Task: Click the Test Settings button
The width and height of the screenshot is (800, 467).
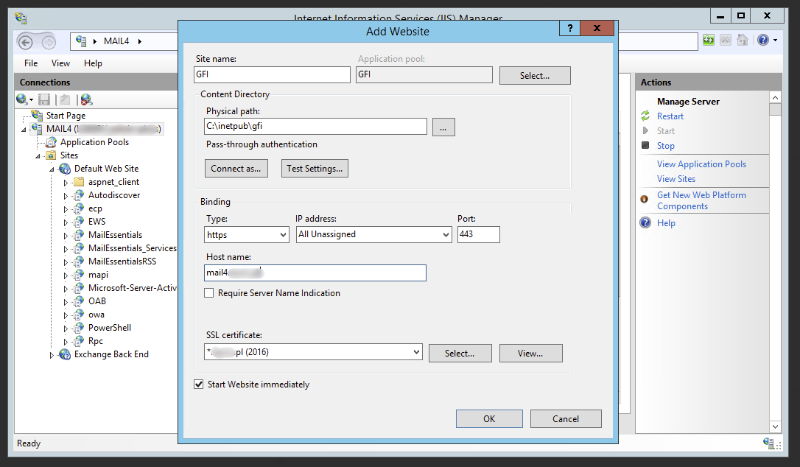Action: point(314,168)
